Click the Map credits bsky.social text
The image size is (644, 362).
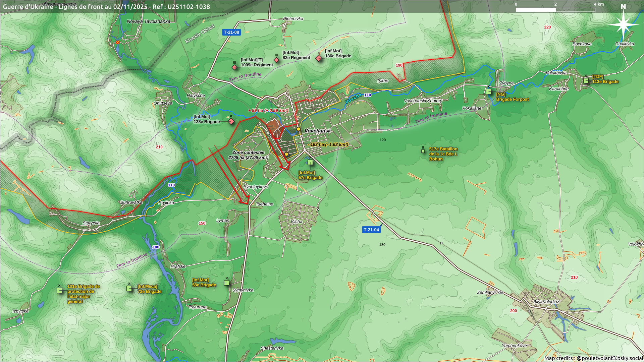593,358
